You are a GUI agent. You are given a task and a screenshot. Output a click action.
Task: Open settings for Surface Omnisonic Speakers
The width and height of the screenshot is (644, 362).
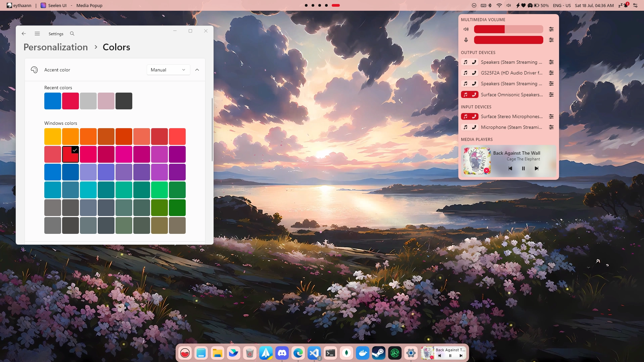click(551, 95)
